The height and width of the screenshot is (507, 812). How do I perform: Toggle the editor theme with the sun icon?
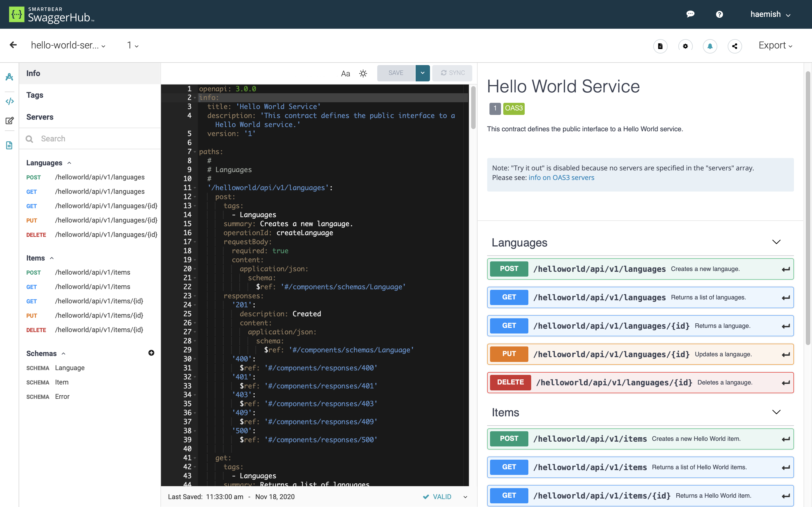[x=363, y=73]
